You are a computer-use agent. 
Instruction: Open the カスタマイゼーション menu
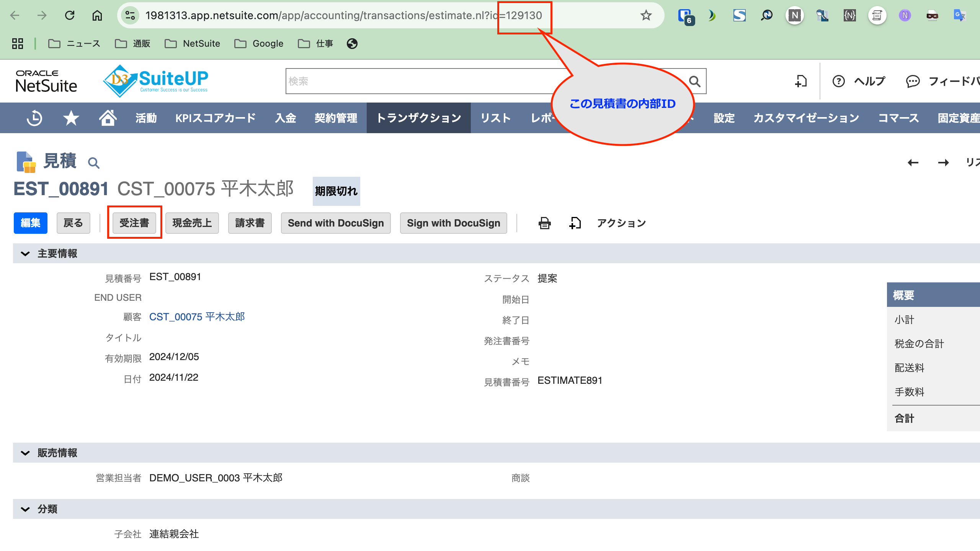[x=806, y=118]
